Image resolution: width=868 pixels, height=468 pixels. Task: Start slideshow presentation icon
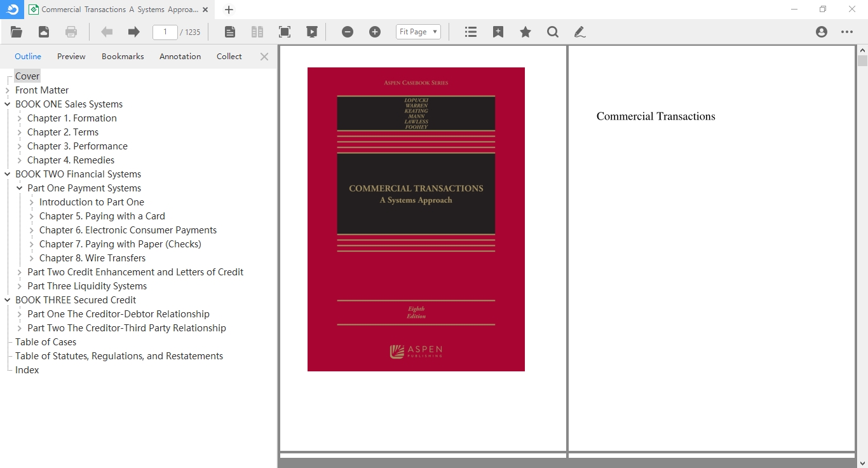(312, 32)
